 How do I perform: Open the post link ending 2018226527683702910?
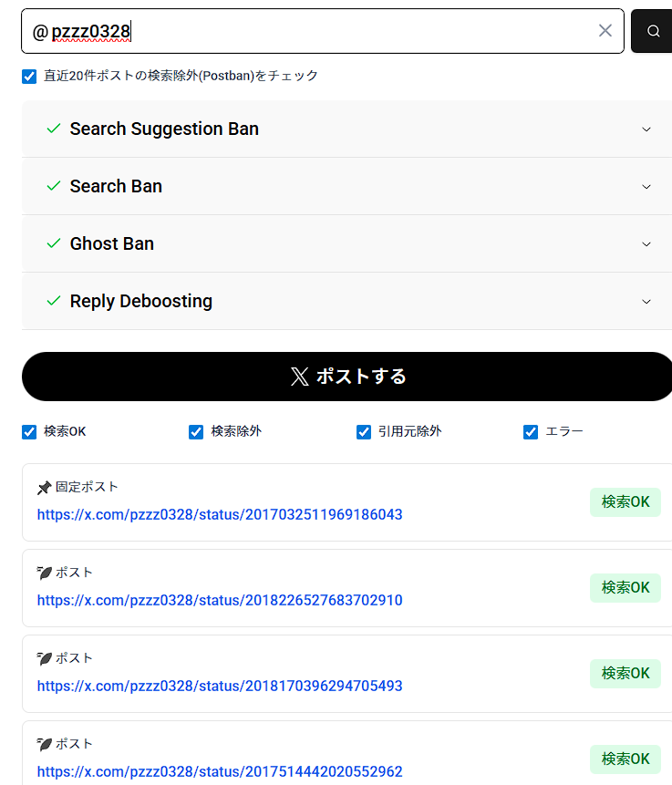click(220, 600)
